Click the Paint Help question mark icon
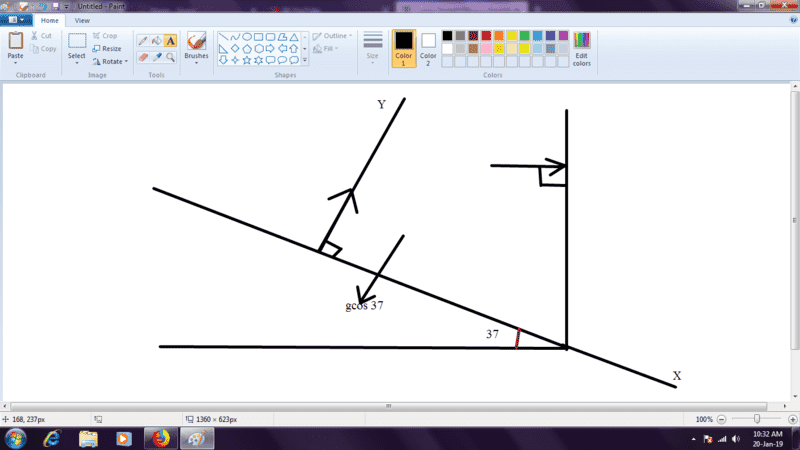Screen dimensions: 800x450 (791, 20)
